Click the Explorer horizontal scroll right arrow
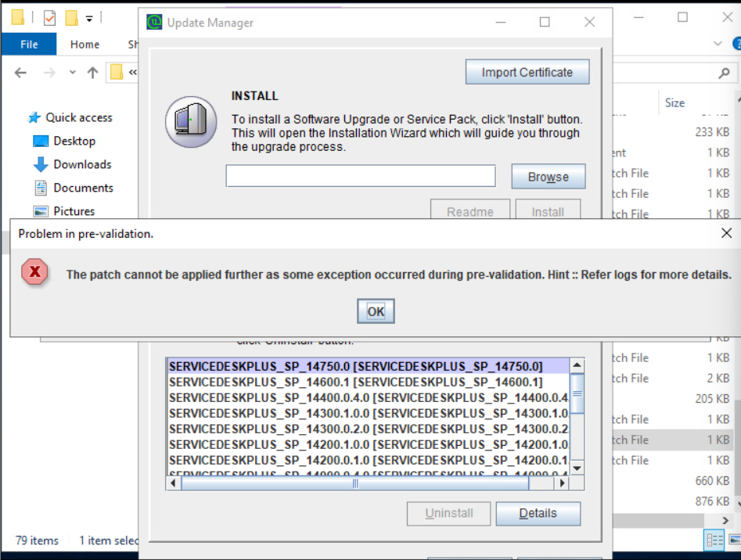This screenshot has width=741, height=560. coord(725,520)
